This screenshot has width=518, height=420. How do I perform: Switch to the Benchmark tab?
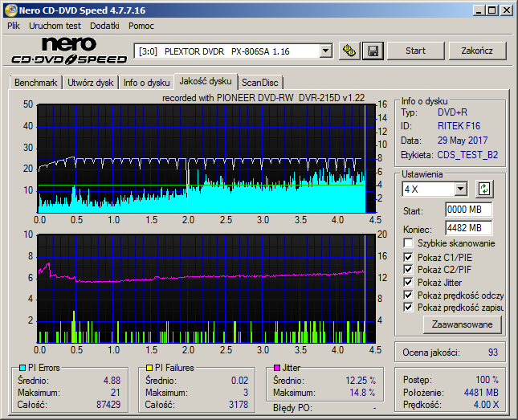[35, 83]
